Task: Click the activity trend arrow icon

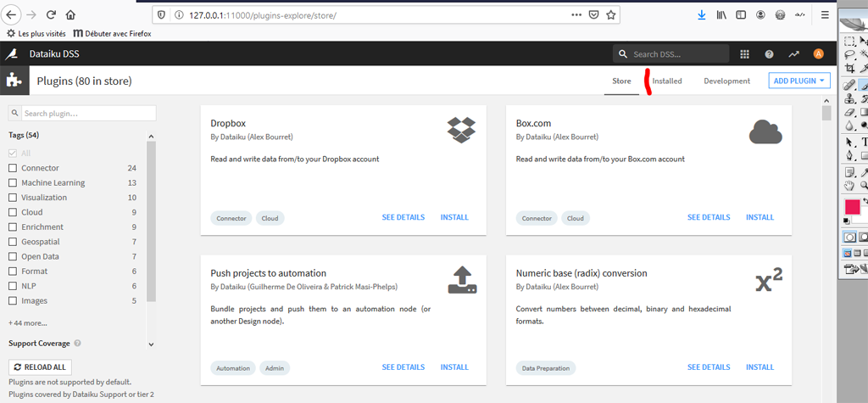Action: (793, 53)
